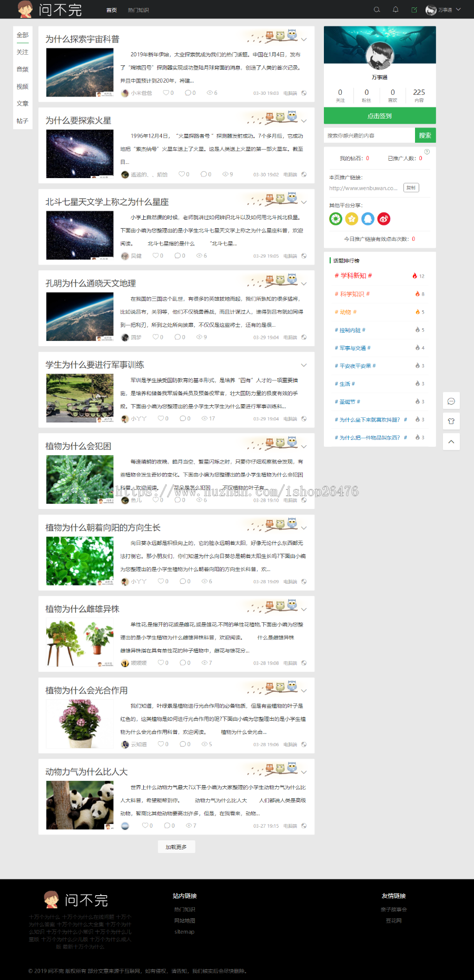The width and height of the screenshot is (474, 980).
Task: Open the search icon in the top bar
Action: pyautogui.click(x=377, y=9)
